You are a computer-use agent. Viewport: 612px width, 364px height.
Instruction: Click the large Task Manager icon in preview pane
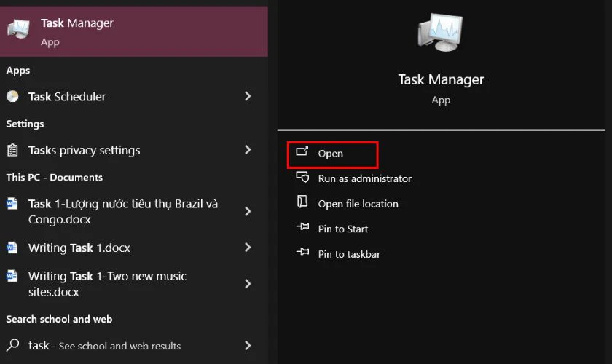click(x=440, y=32)
